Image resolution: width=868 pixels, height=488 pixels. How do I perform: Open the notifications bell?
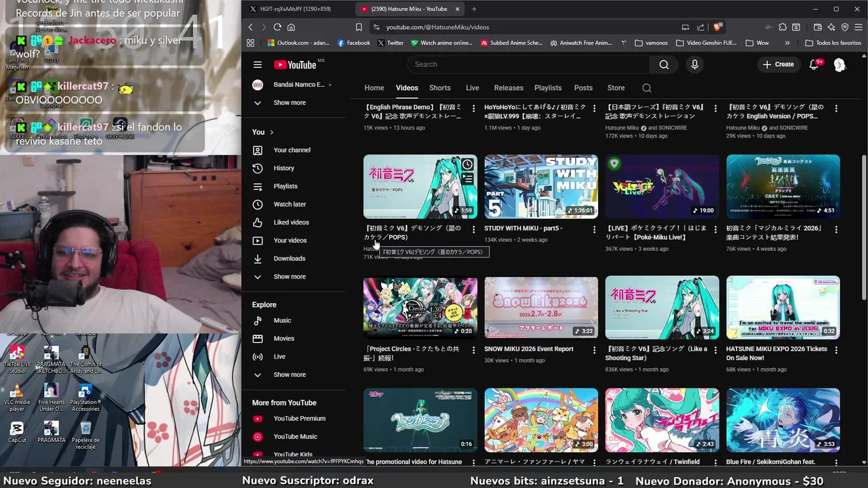tap(814, 64)
